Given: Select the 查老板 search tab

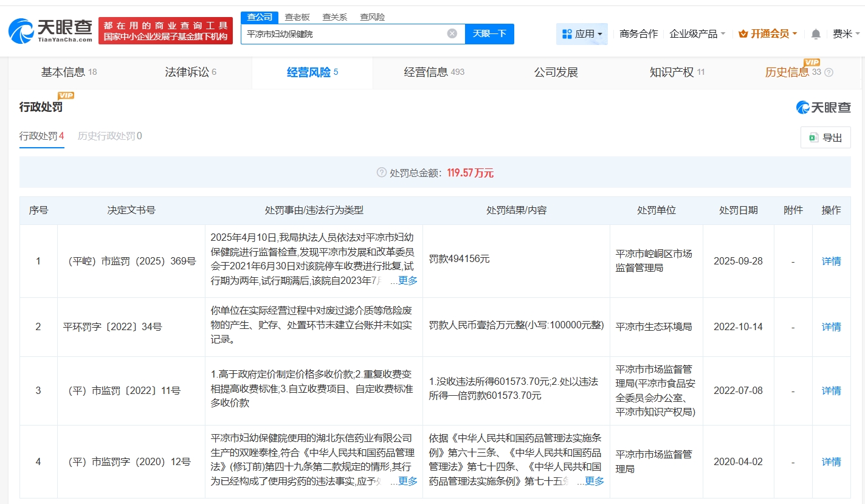Looking at the screenshot, I should 297,17.
